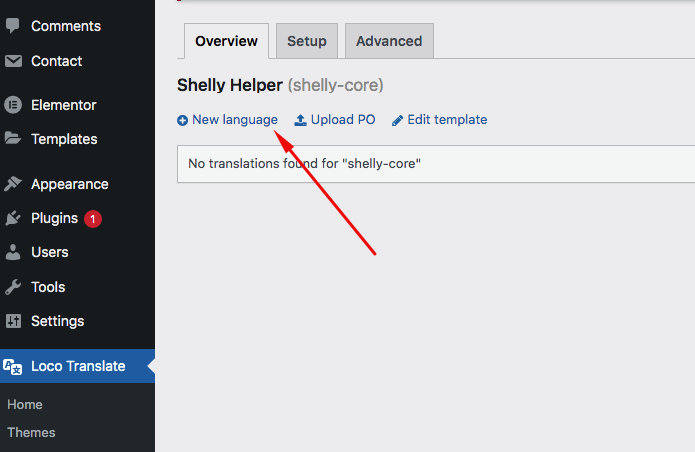
Task: Open the Themes submenu item
Action: (x=31, y=433)
